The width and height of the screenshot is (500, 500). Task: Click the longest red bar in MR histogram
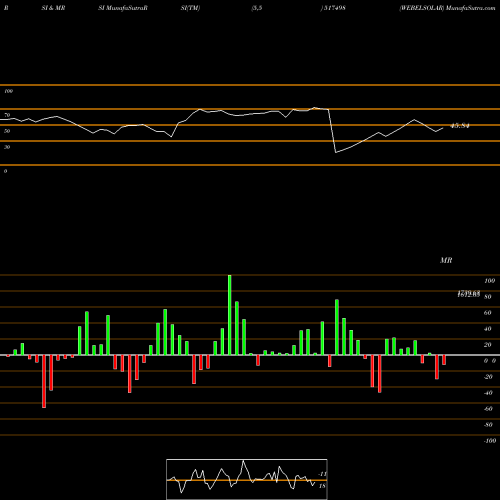[44, 381]
